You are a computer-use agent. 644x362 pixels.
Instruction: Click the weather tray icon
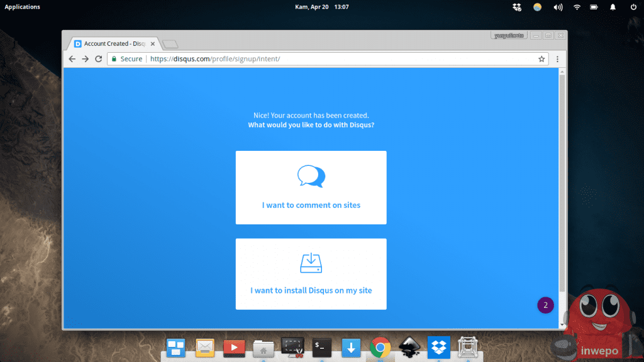pyautogui.click(x=537, y=7)
